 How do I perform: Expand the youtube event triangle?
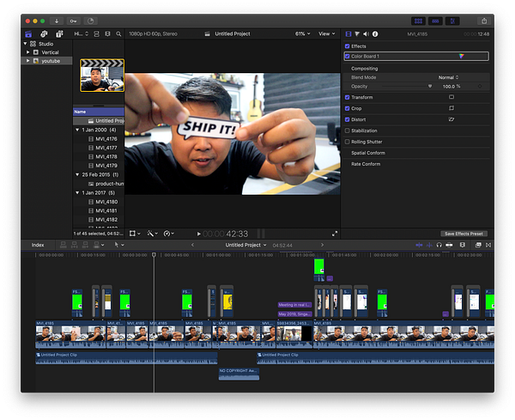click(x=28, y=60)
